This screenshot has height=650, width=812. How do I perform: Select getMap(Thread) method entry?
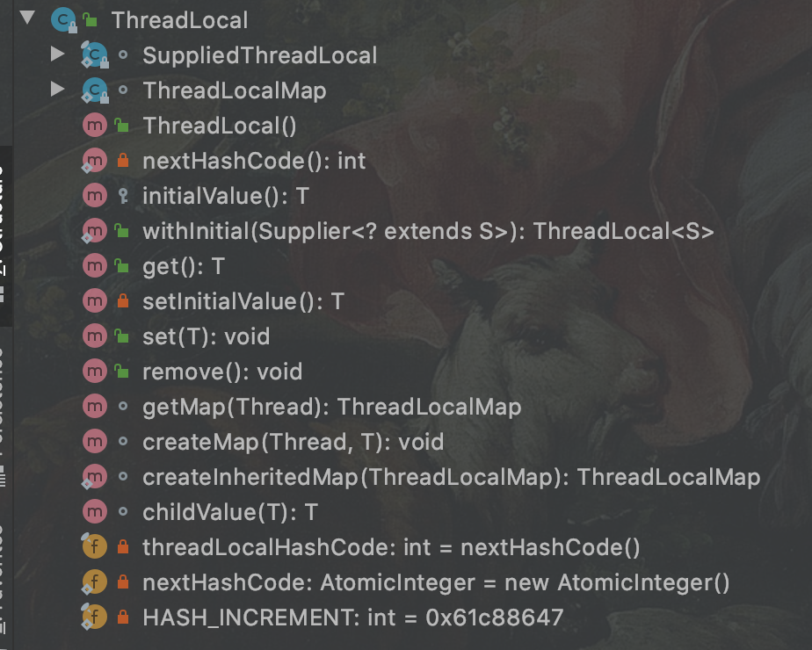click(x=332, y=407)
